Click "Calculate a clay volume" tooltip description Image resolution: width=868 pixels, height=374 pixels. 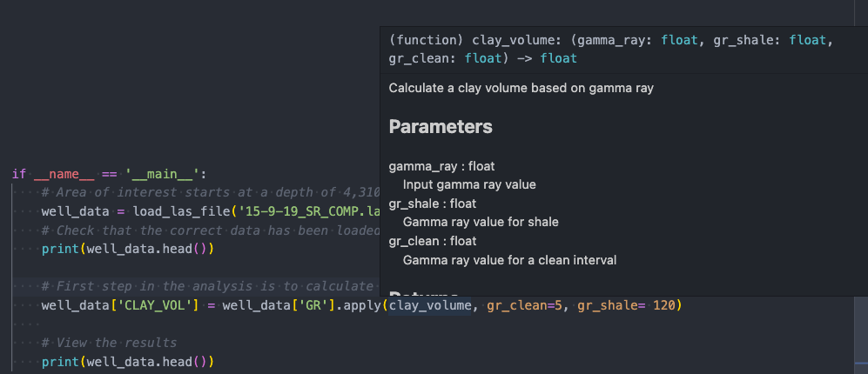[x=521, y=88]
